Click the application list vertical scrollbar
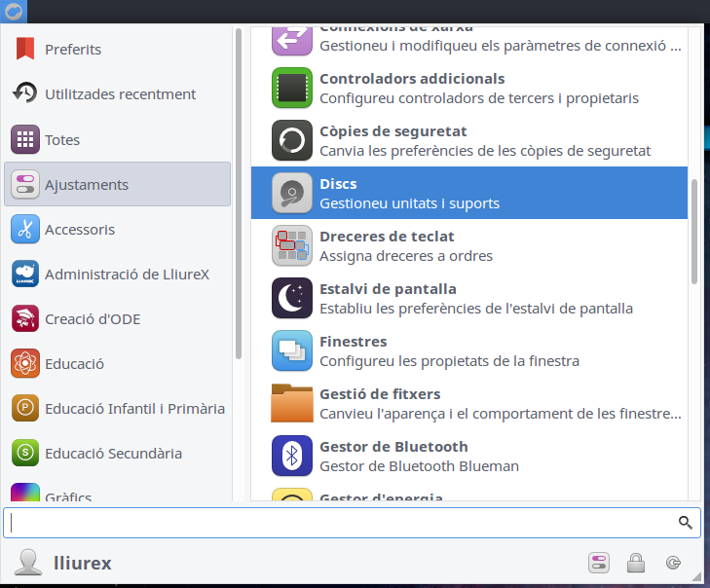The height and width of the screenshot is (588, 710). (x=694, y=232)
